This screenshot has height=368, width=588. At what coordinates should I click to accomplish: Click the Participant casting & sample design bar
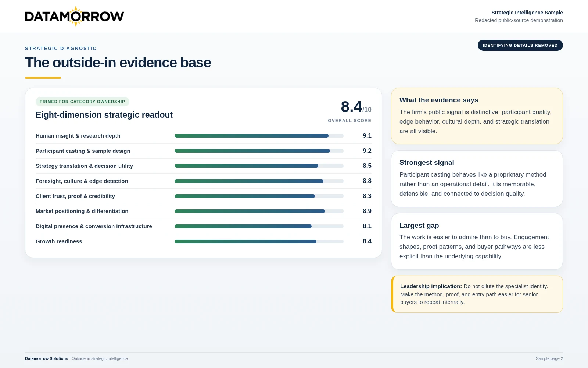[259, 151]
